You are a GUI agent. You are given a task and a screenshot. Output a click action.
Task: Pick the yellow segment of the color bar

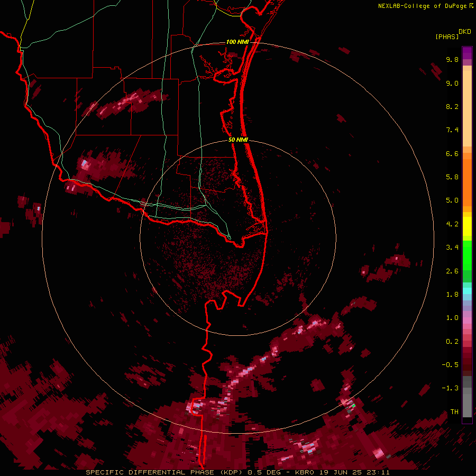click(x=467, y=226)
